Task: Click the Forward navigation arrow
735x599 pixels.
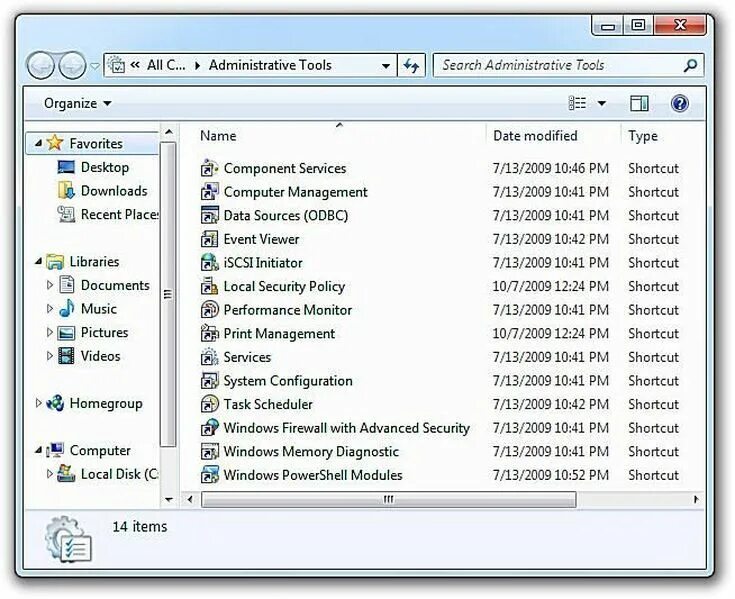Action: pos(72,65)
